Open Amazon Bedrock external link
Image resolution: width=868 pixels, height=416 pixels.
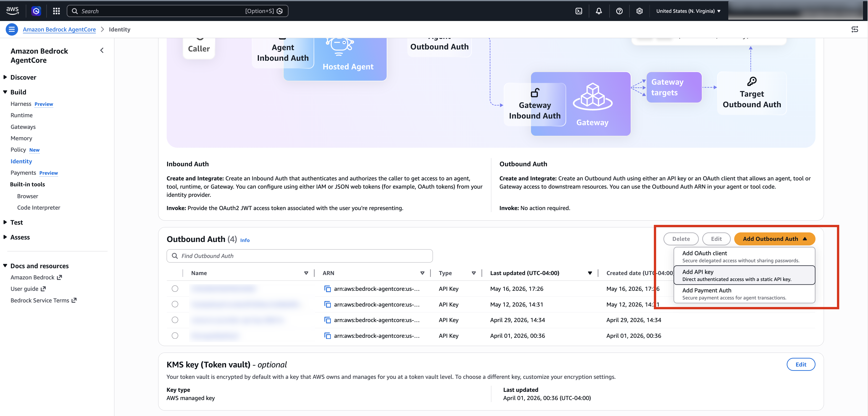click(36, 277)
